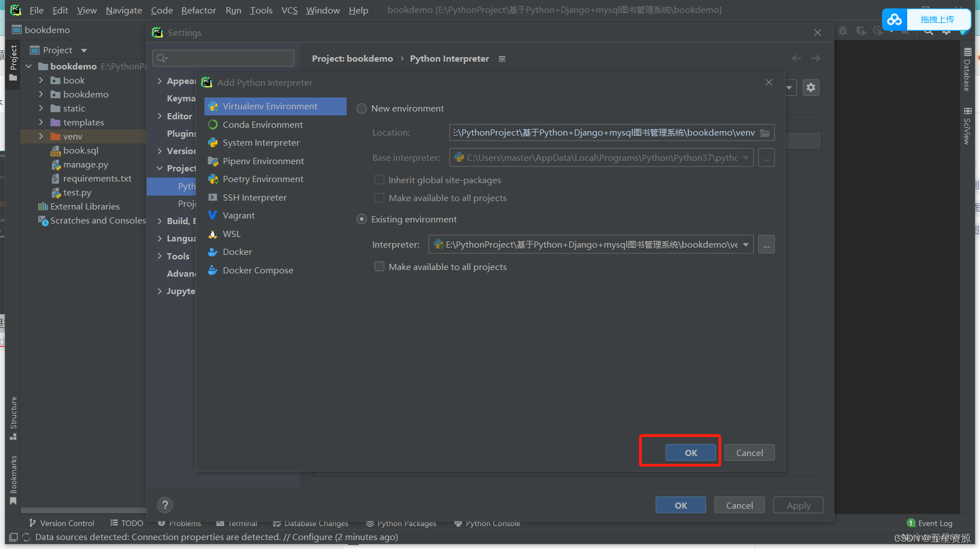The height and width of the screenshot is (549, 980).
Task: Open the Structure tool window
Action: [13, 417]
